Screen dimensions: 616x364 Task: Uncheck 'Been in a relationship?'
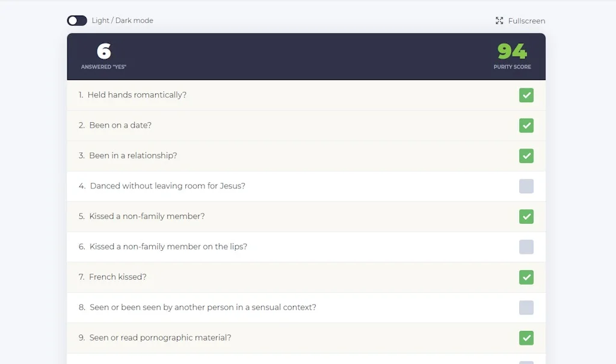pos(526,156)
